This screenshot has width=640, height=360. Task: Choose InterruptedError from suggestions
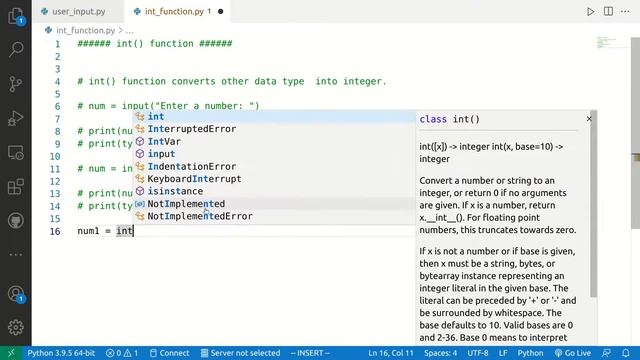tap(274, 129)
